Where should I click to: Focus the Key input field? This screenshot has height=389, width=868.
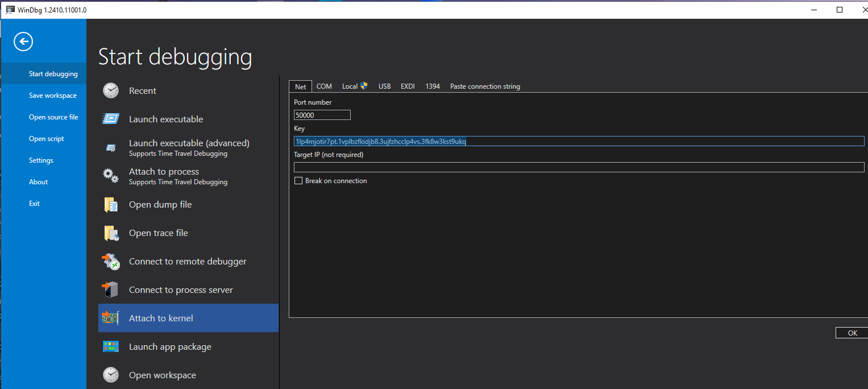pyautogui.click(x=579, y=141)
